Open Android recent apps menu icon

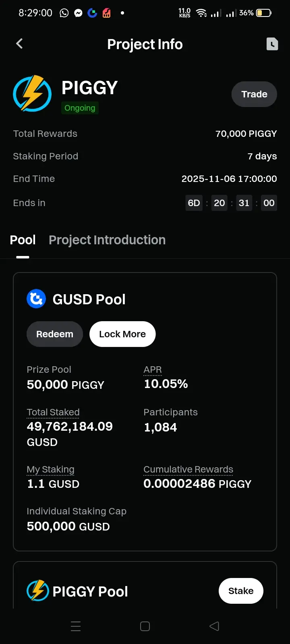(76, 626)
